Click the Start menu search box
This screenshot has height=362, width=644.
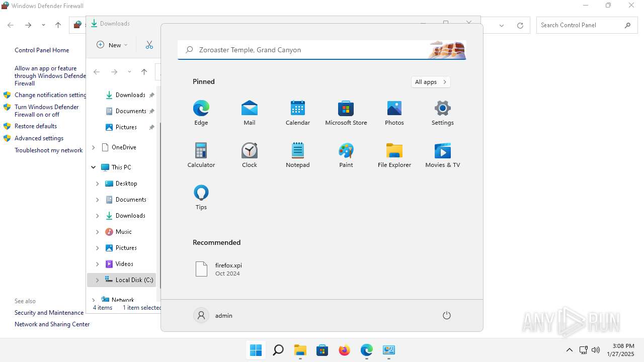pos(321,50)
